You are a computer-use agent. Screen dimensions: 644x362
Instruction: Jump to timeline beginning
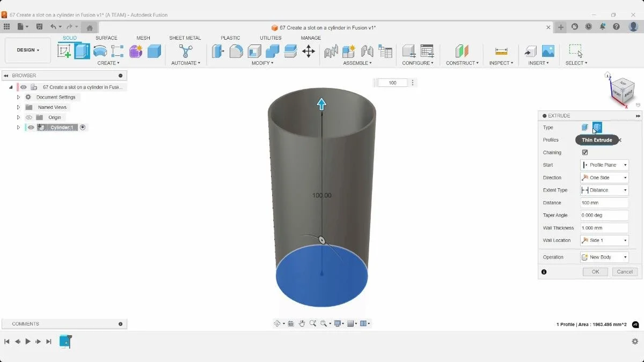(7, 342)
